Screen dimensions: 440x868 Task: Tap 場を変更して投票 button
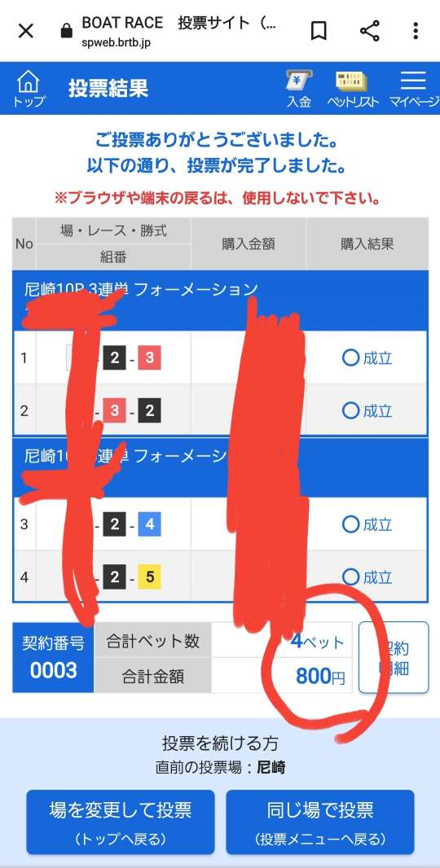pos(121,822)
